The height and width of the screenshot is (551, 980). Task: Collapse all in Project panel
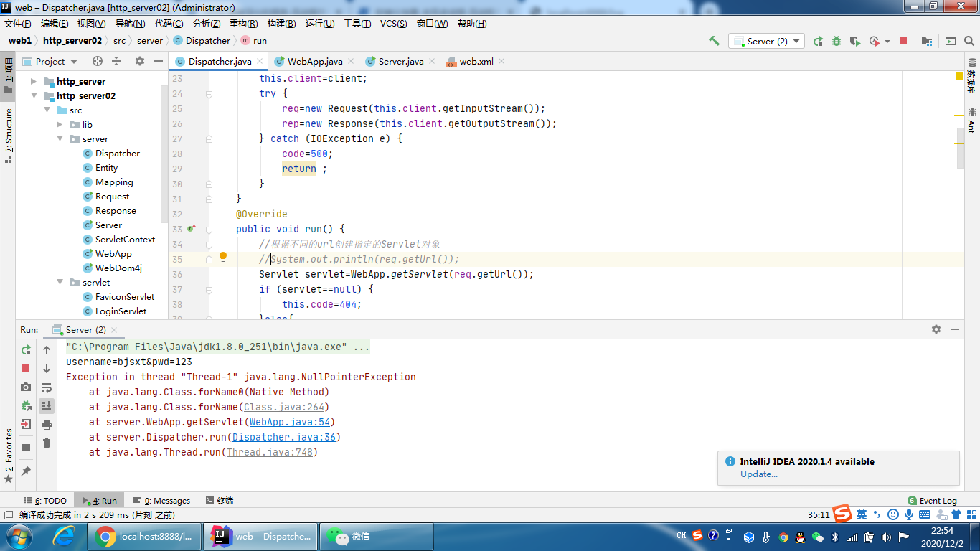[116, 61]
